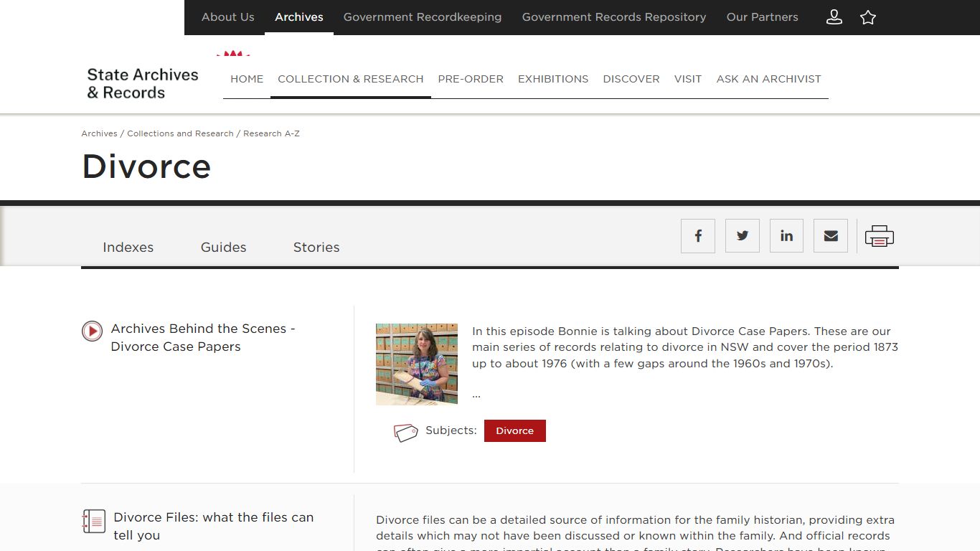This screenshot has height=551, width=980.
Task: Share page on LinkedIn
Action: pos(786,236)
